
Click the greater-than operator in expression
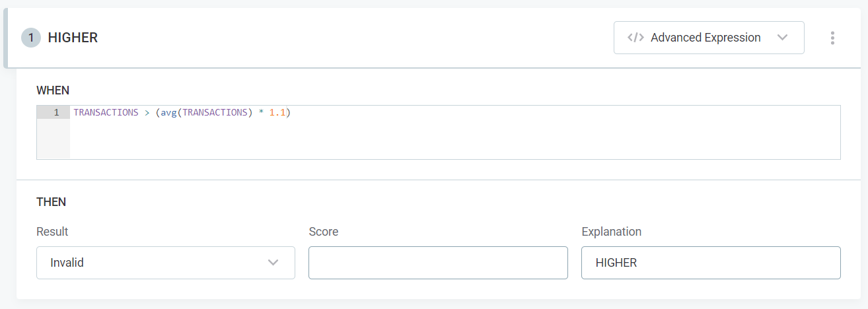point(147,113)
